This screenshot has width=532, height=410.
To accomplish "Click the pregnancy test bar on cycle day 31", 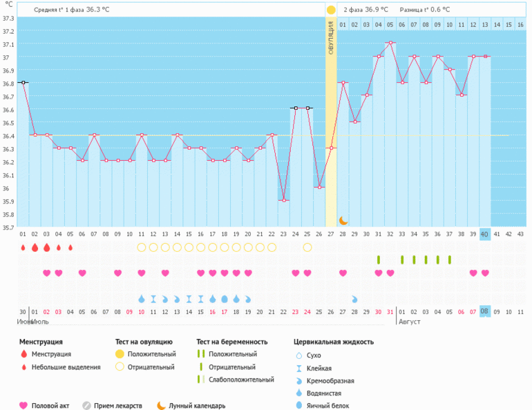I will tap(379, 260).
